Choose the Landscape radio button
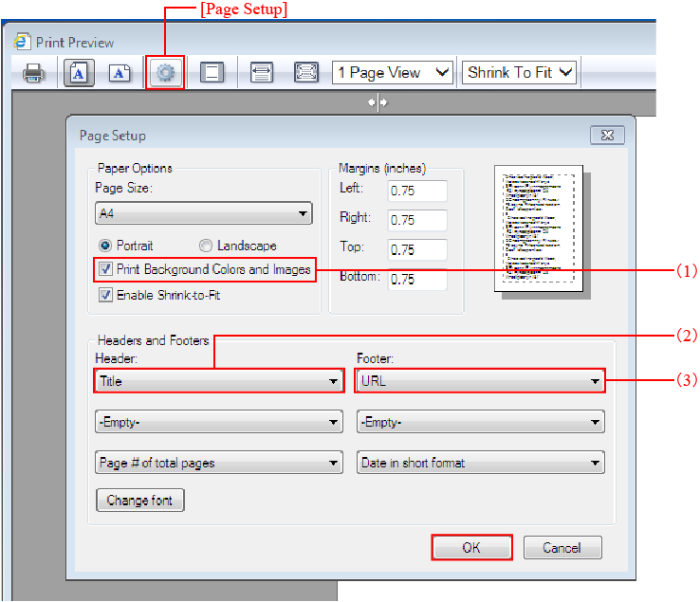This screenshot has width=700, height=602. coord(205,246)
